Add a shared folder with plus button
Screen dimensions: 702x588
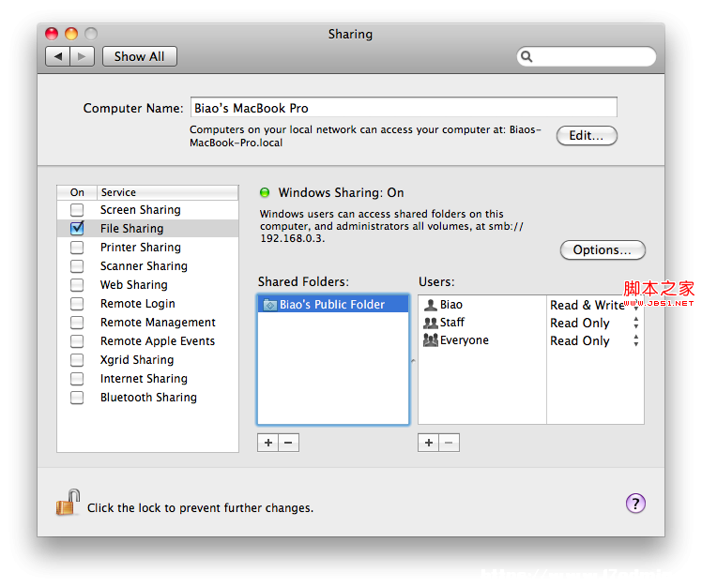(268, 443)
